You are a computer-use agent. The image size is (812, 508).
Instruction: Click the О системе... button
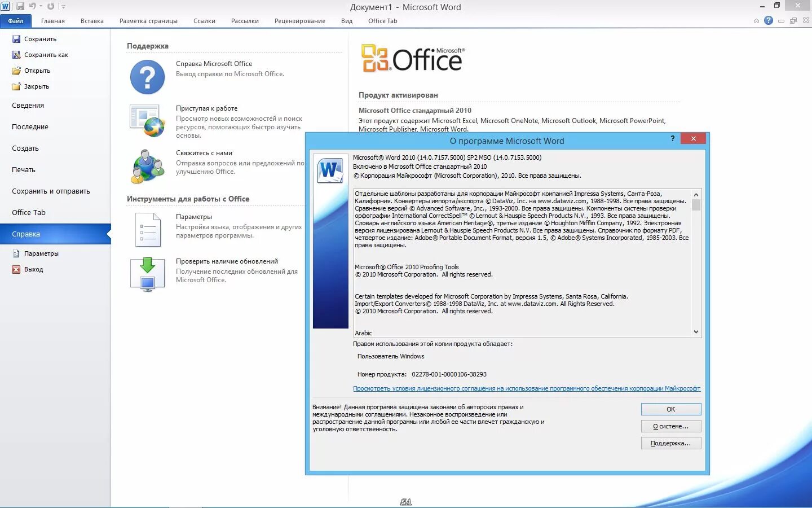click(671, 426)
